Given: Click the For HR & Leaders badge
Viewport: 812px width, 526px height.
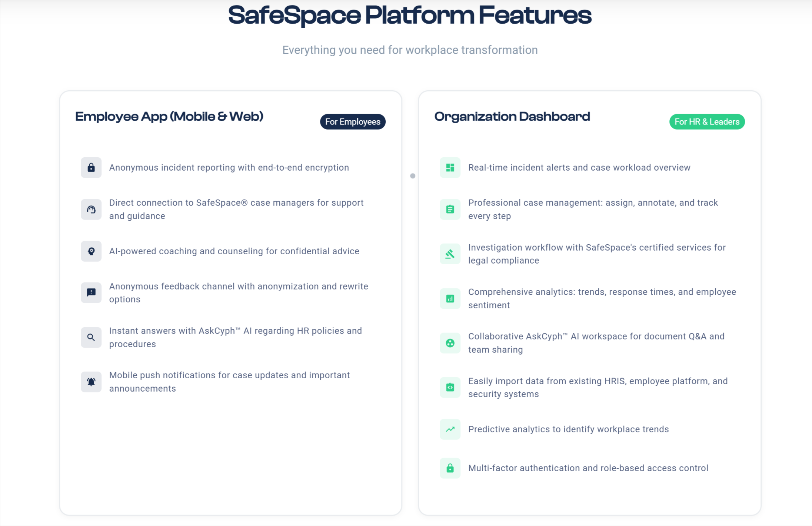Looking at the screenshot, I should (x=707, y=122).
